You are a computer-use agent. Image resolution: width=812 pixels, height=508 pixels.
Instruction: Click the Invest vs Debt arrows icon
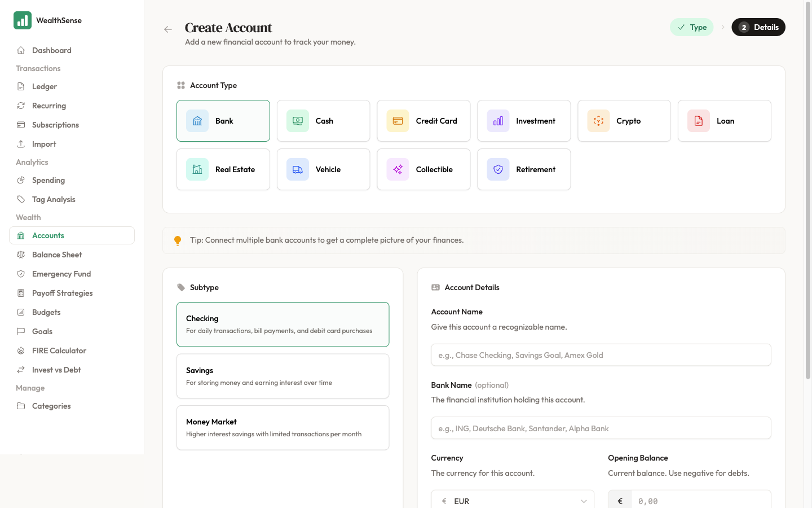[x=21, y=370]
